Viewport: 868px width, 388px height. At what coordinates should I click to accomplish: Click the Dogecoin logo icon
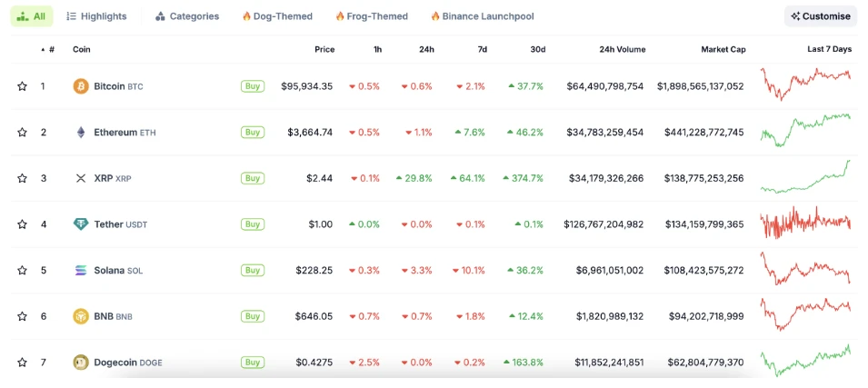(81, 363)
